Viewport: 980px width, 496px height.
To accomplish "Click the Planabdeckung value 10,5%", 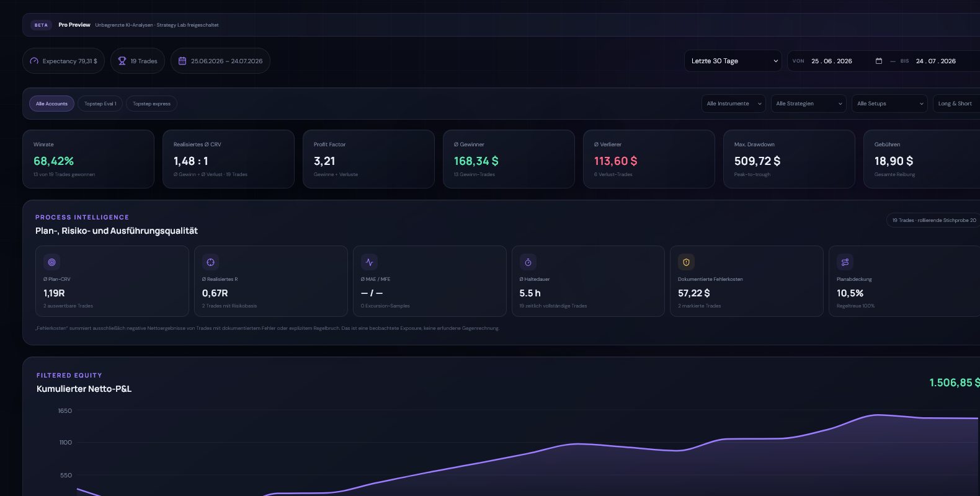I will 850,293.
